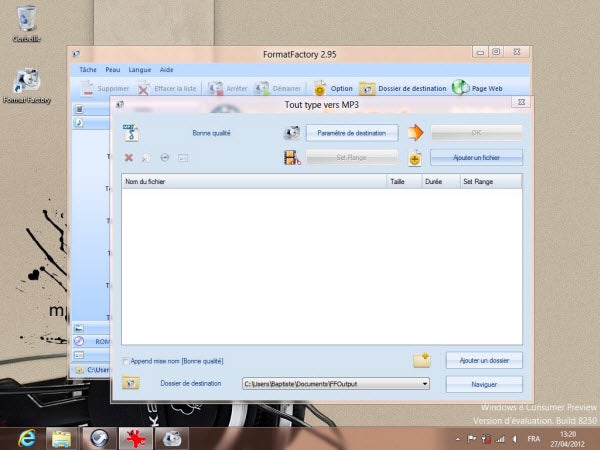Click the Supprimer toolbar button
The height and width of the screenshot is (450, 600).
point(104,88)
